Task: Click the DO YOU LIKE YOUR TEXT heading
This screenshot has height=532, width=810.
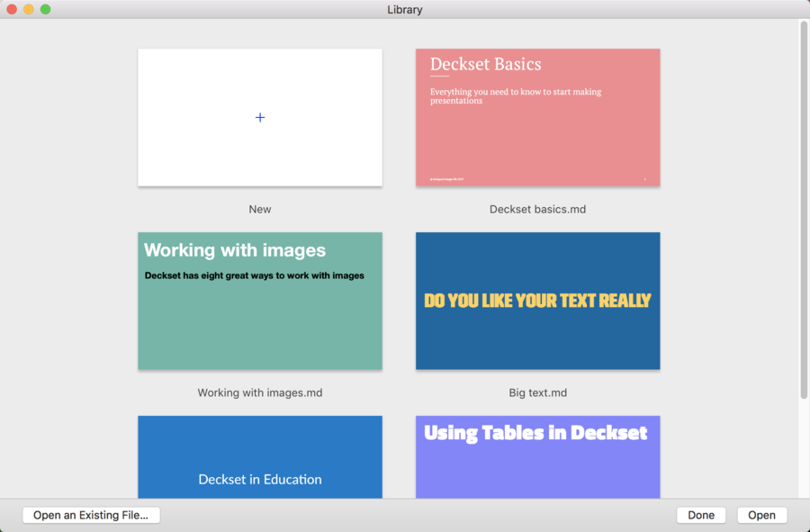Action: pyautogui.click(x=537, y=301)
